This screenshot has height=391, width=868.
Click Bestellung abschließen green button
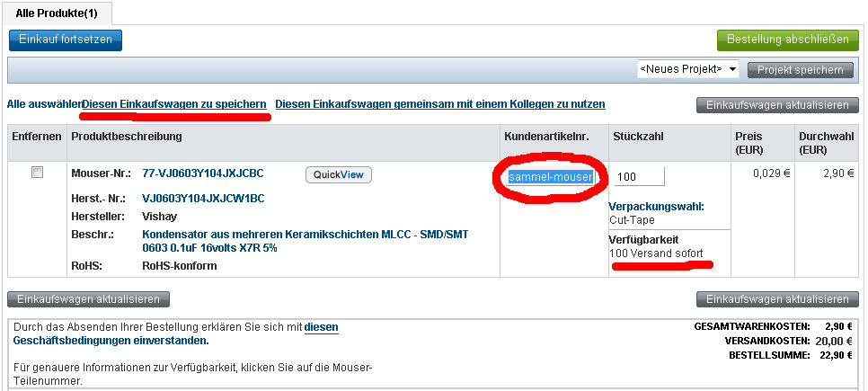[x=787, y=40]
